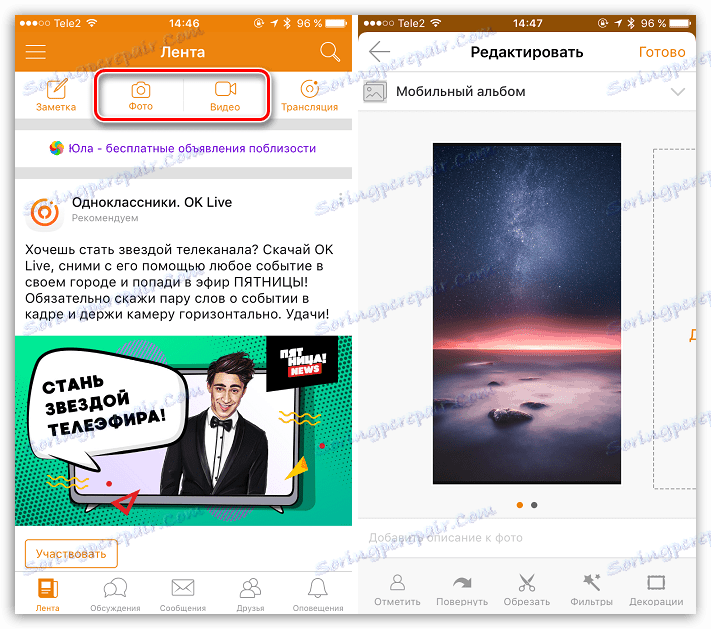Tap the Участвовать button
This screenshot has height=629, width=711.
pos(71,553)
